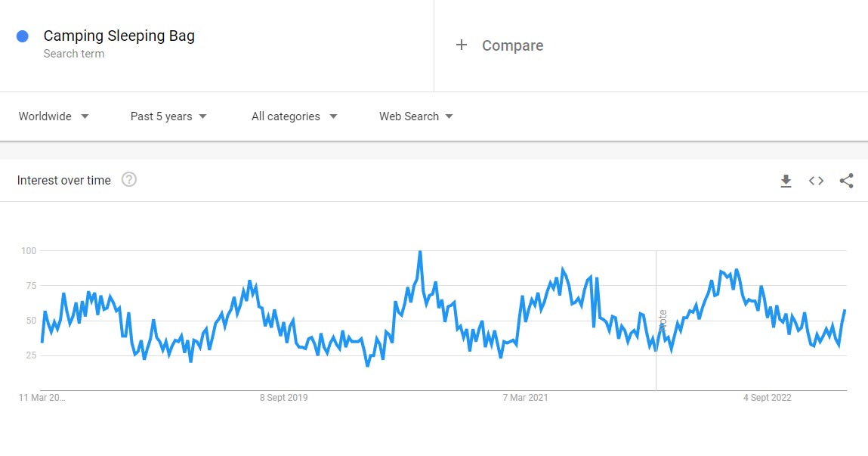Click the 8 Sept 2019 axis label
The width and height of the screenshot is (868, 456).
coord(283,398)
